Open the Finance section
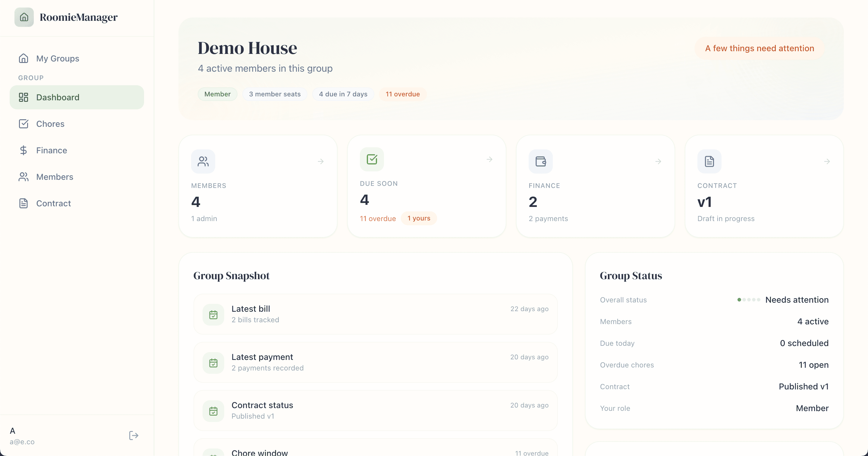This screenshot has width=868, height=456. [x=77, y=150]
